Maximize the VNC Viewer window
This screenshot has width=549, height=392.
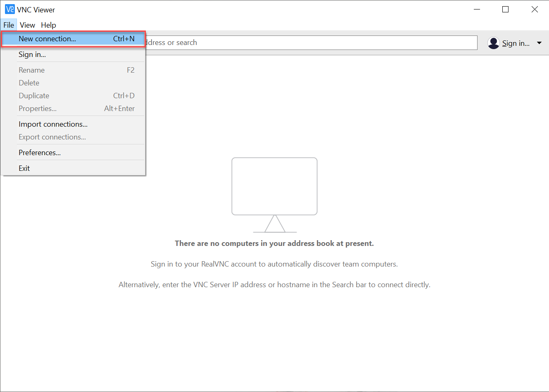tap(505, 9)
